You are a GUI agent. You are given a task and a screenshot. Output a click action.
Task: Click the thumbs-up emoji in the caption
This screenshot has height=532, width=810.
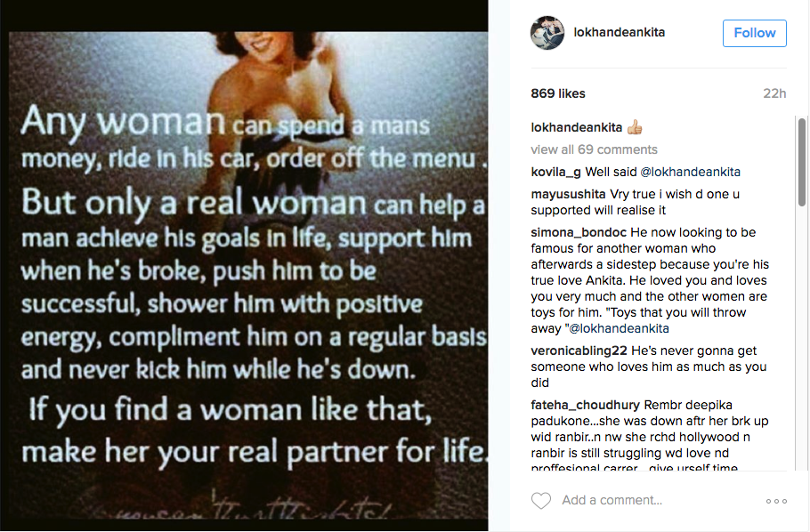[635, 127]
